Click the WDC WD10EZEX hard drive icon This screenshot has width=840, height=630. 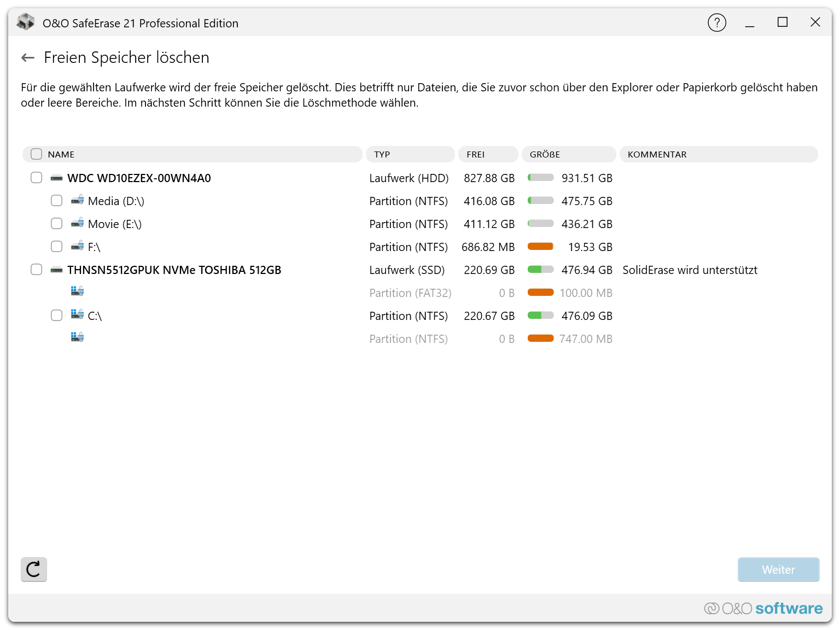(56, 178)
